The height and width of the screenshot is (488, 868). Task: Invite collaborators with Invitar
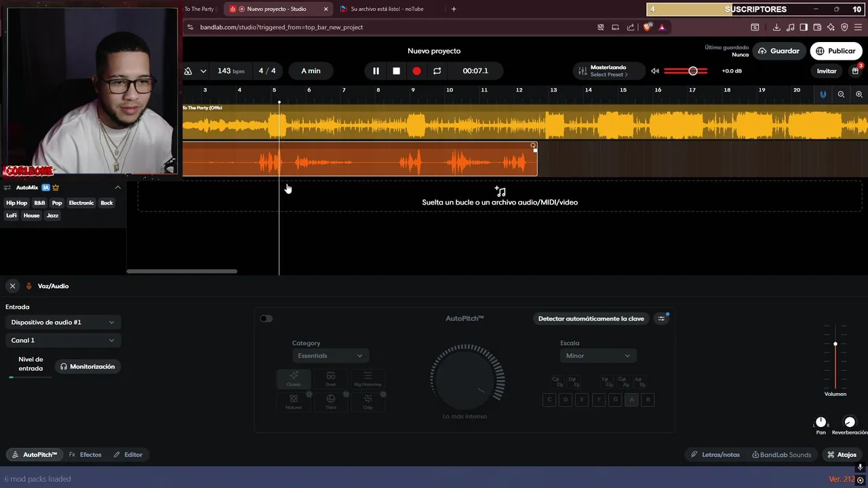pos(826,70)
